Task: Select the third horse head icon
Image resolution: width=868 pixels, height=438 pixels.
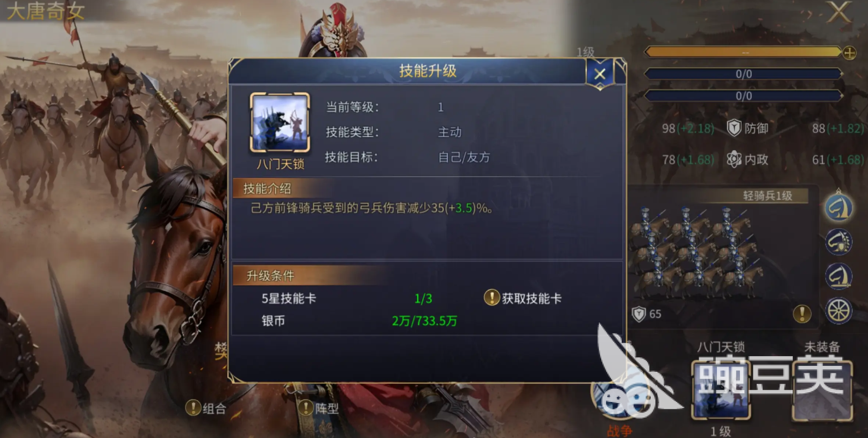Action: tap(838, 276)
